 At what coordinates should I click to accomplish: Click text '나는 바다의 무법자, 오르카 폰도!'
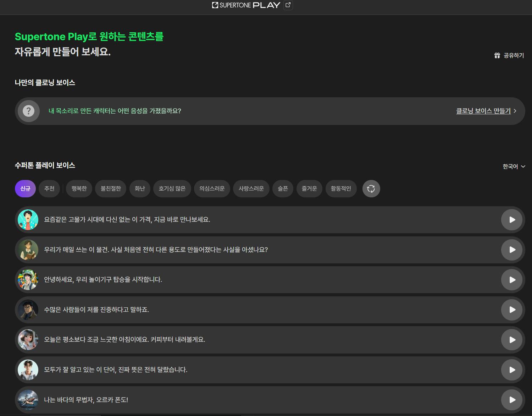click(86, 400)
